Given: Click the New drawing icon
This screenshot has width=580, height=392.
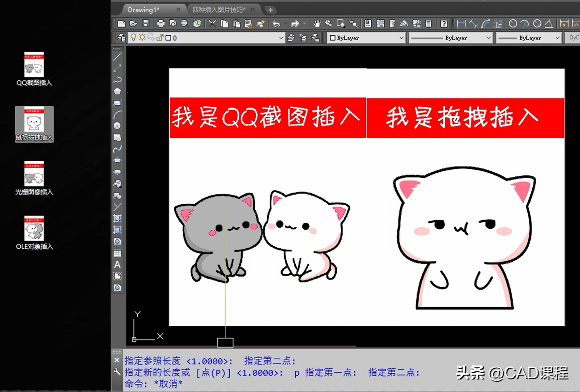Looking at the screenshot, I should click(x=121, y=23).
